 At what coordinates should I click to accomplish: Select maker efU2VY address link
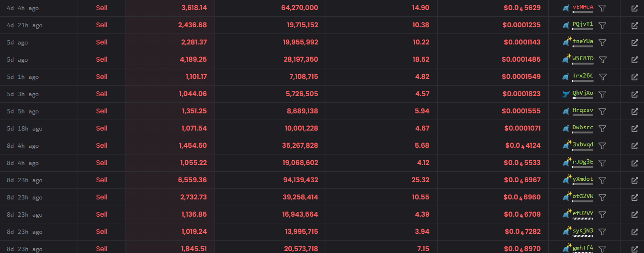(583, 213)
